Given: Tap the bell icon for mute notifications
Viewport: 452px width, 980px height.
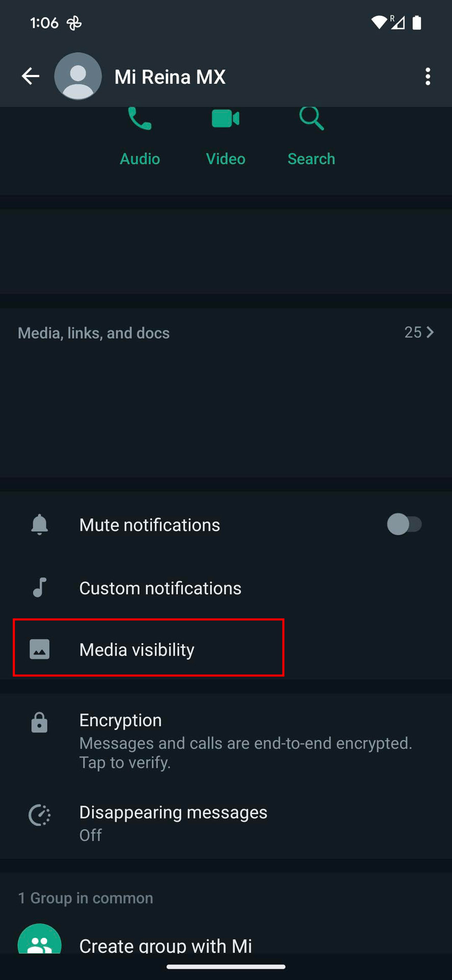Looking at the screenshot, I should [x=39, y=525].
